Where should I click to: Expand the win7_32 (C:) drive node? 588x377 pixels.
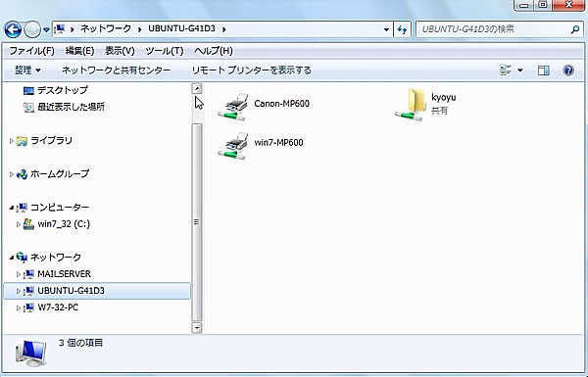(19, 224)
